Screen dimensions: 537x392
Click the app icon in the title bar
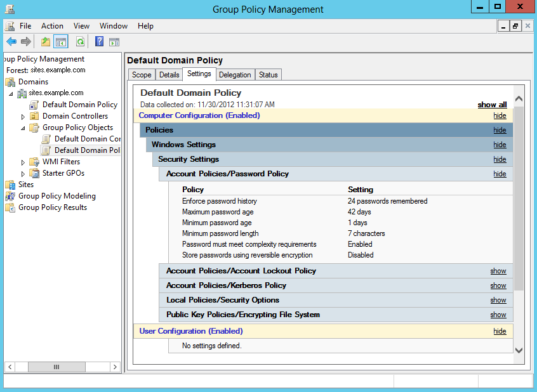pos(10,9)
